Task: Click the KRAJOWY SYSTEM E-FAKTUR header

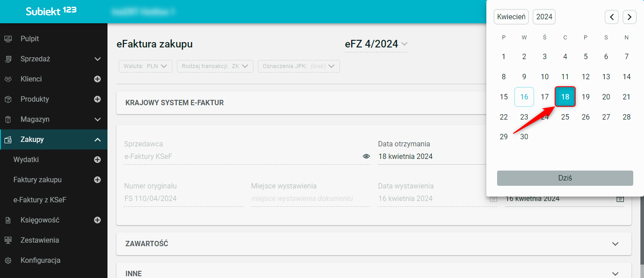Action: [175, 103]
